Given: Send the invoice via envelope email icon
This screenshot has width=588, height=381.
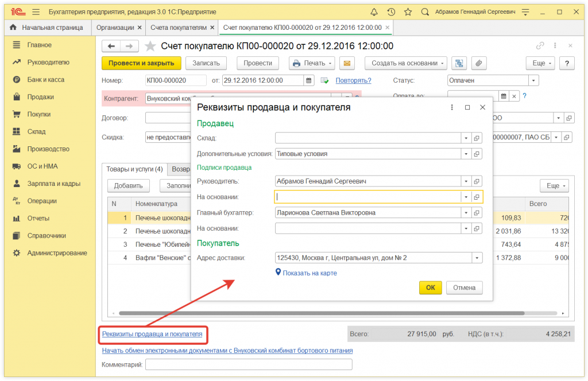Looking at the screenshot, I should coord(346,63).
